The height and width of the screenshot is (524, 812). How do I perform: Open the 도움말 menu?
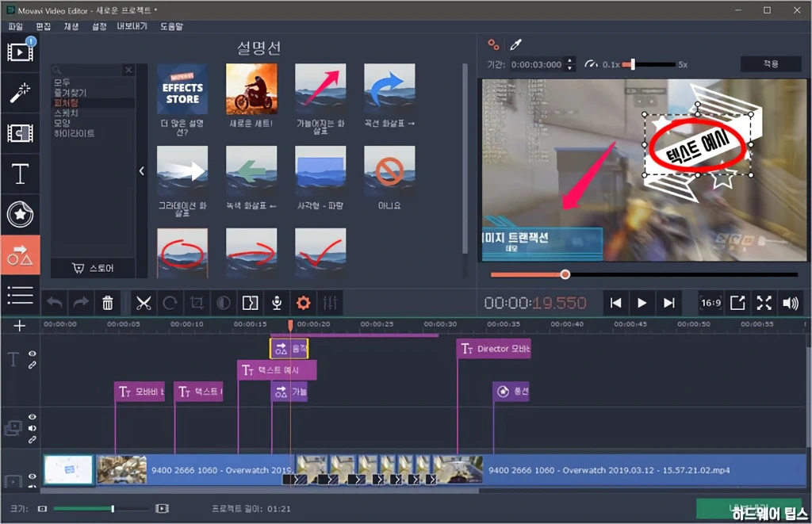pyautogui.click(x=171, y=26)
